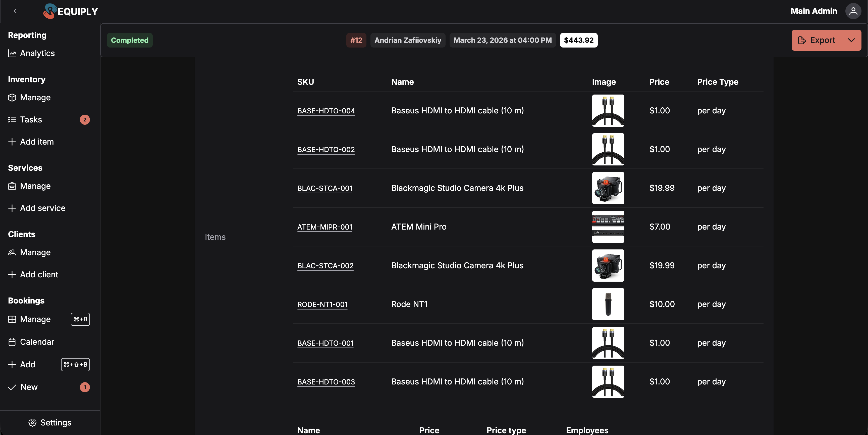868x435 pixels.
Task: Open Manage under Services
Action: pyautogui.click(x=29, y=186)
